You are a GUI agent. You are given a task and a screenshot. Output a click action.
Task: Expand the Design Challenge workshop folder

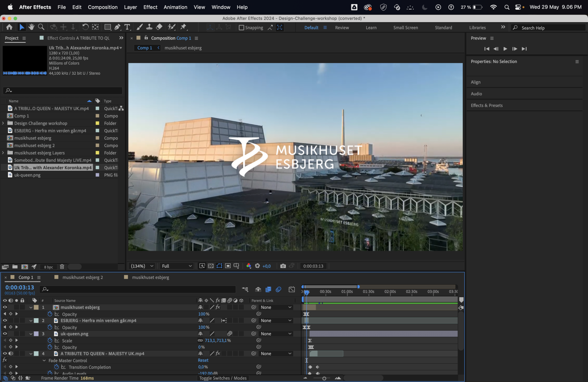click(3, 123)
